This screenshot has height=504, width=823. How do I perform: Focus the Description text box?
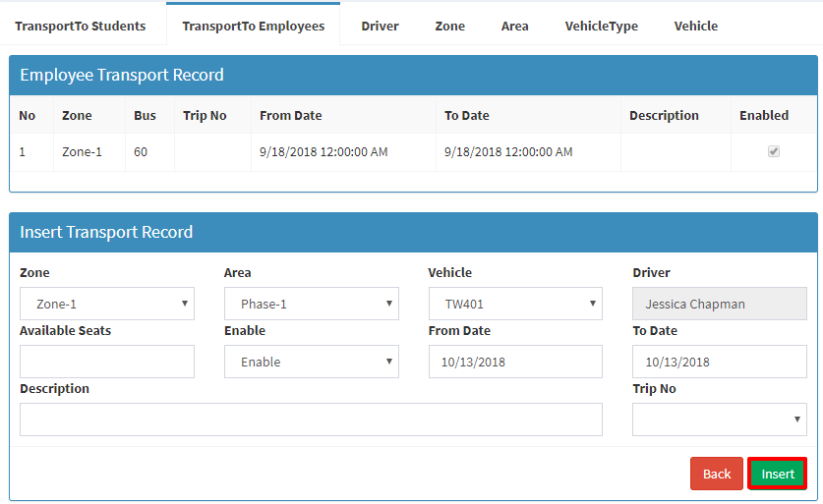click(312, 420)
